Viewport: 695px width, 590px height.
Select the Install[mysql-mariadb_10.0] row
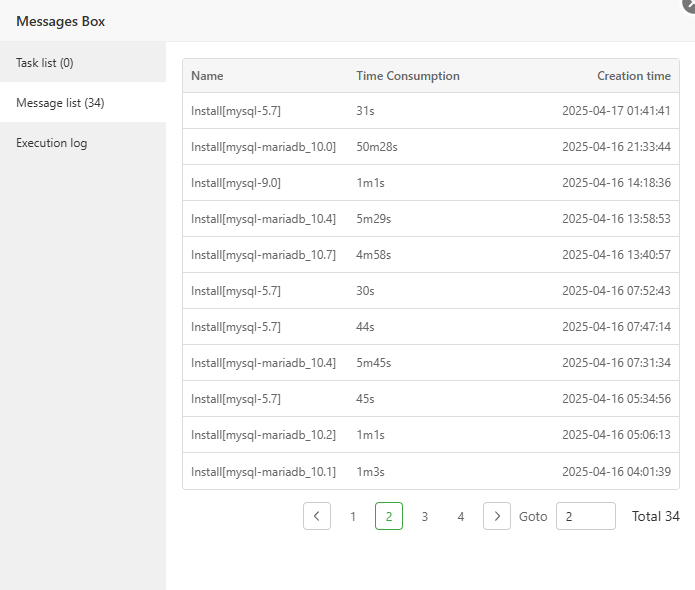(264, 147)
